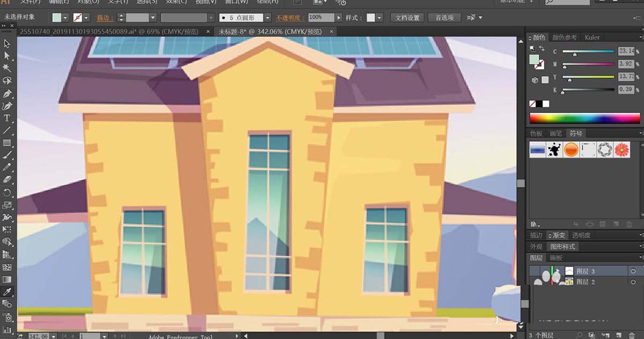
Task: Select the Shape Builder tool
Action: tap(7, 242)
